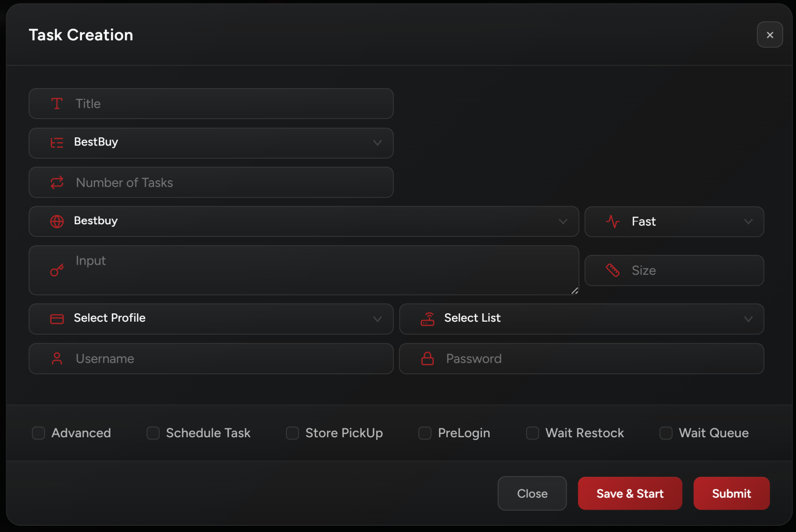Click the red T icon beside Title
796x532 pixels.
[x=57, y=104]
